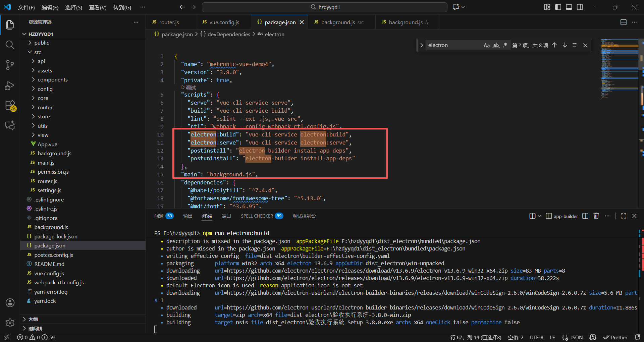Switch to the vue.config.js tab

tap(224, 22)
